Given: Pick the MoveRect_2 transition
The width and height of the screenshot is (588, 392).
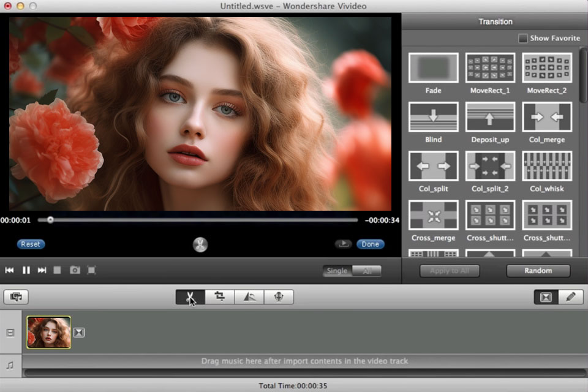Looking at the screenshot, I should 547,67.
